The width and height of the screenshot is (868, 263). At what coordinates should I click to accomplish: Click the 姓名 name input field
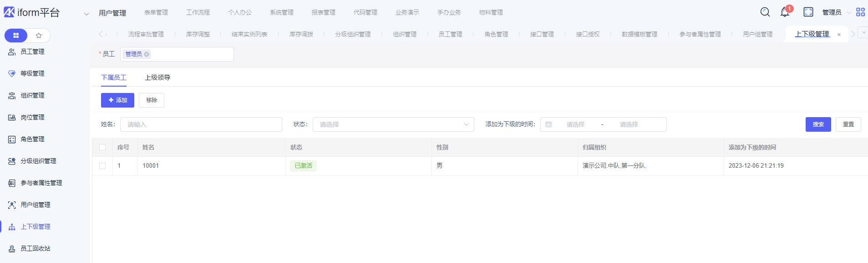(201, 124)
